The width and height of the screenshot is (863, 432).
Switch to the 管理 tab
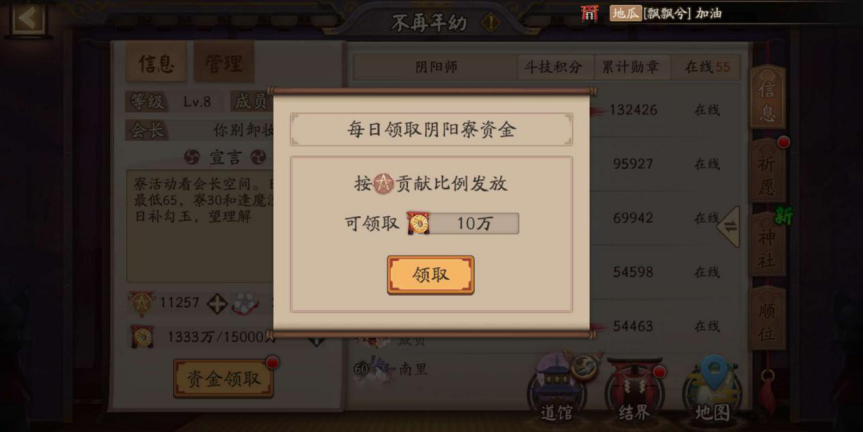(223, 64)
